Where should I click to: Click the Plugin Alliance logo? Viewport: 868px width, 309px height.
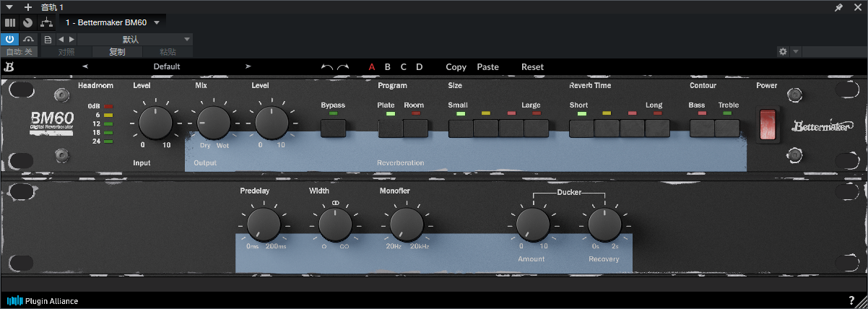[42, 300]
